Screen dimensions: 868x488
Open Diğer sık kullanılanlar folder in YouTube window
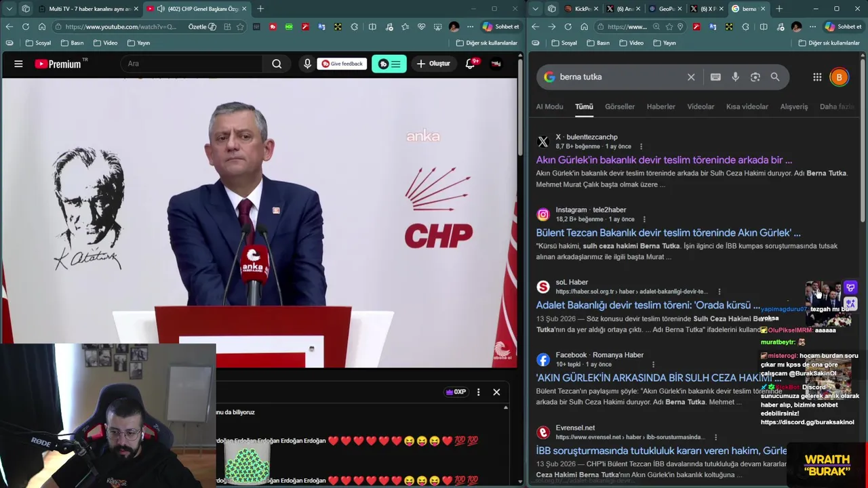[486, 43]
